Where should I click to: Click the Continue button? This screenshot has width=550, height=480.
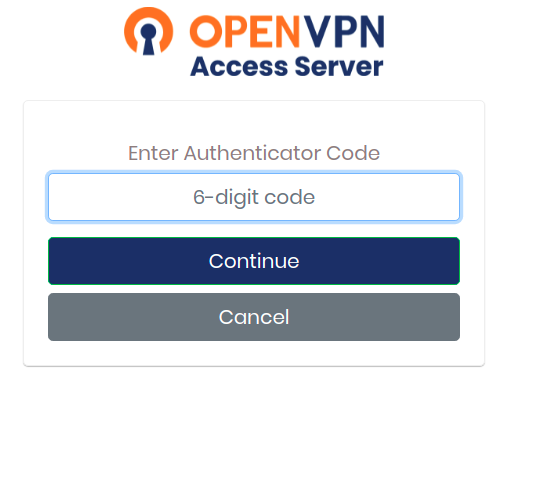click(254, 261)
